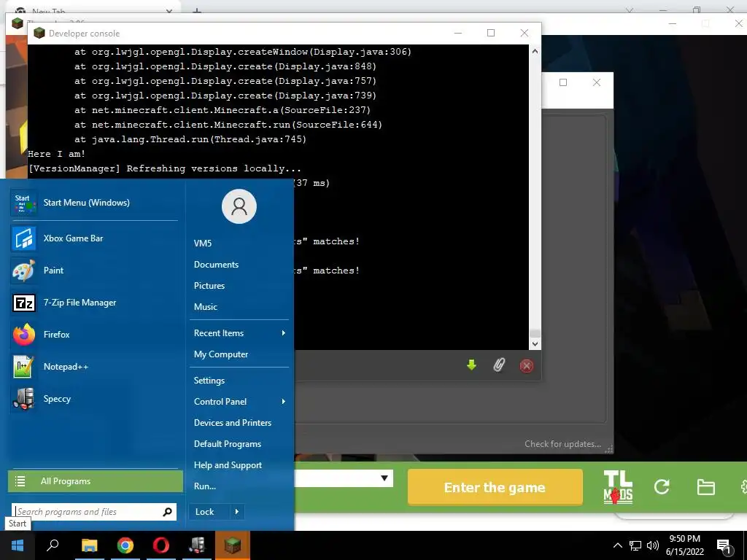Open My Computer
This screenshot has width=747, height=560.
pyautogui.click(x=221, y=354)
